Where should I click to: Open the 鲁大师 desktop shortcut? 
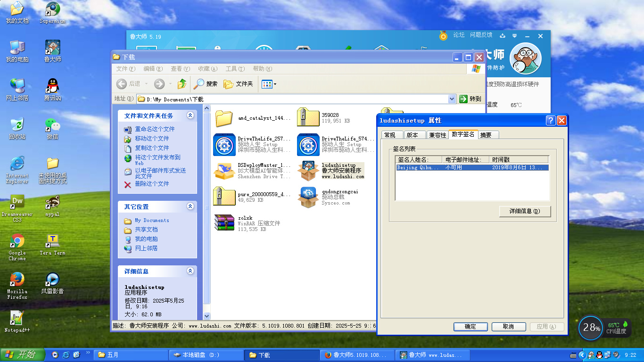pos(53,51)
